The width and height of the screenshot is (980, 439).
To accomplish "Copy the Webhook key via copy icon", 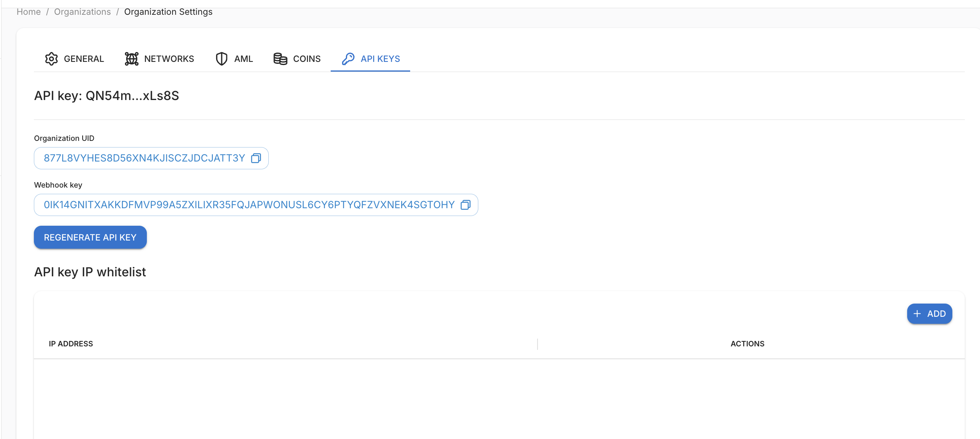I will tap(465, 205).
